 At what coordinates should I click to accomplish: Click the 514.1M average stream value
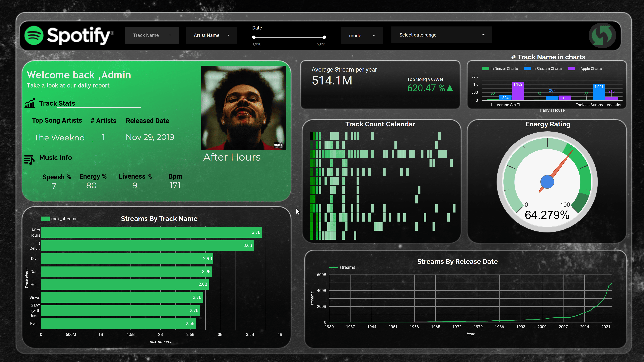(332, 80)
